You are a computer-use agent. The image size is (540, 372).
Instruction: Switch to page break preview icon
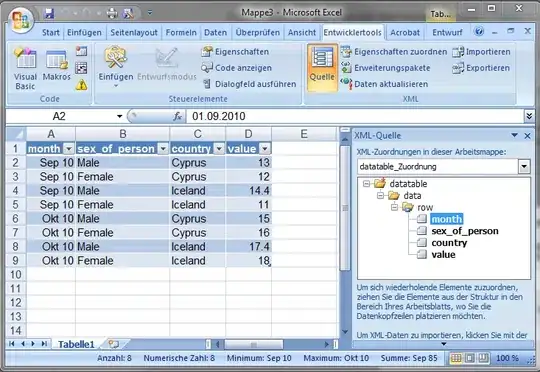point(483,358)
